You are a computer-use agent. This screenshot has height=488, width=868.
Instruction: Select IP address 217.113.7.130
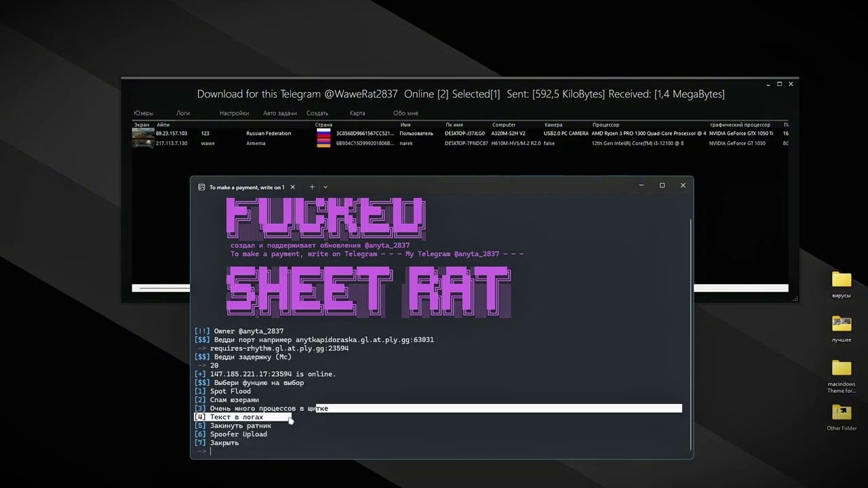[x=172, y=143]
